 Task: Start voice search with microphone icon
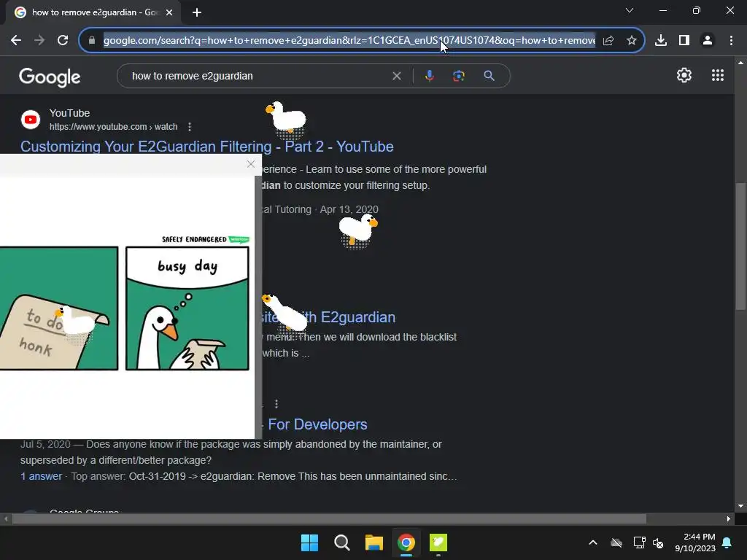pyautogui.click(x=429, y=76)
